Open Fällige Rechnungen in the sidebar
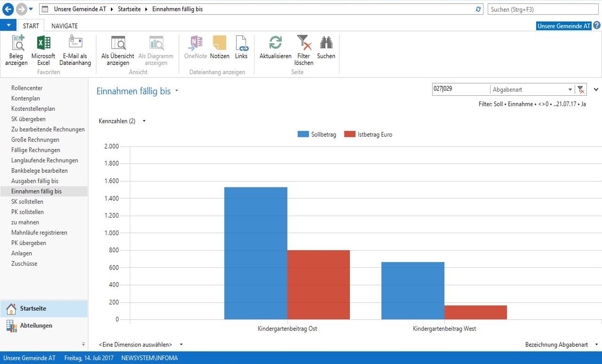Screen dimensions: 602x364 [x=36, y=150]
